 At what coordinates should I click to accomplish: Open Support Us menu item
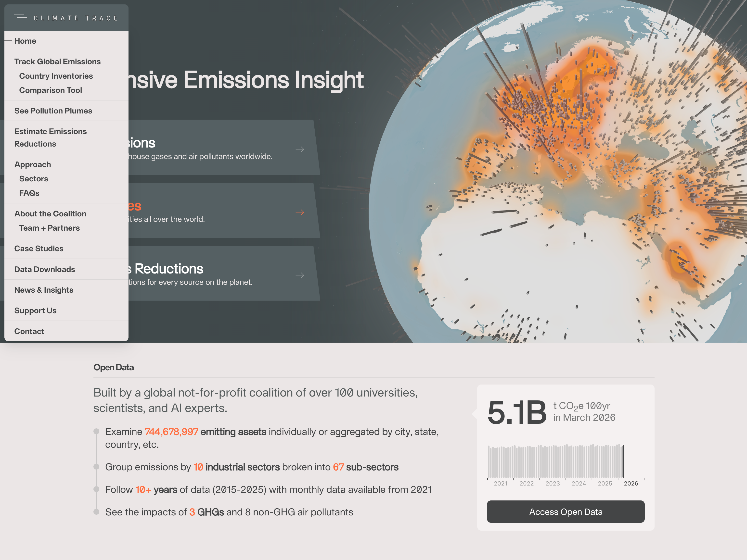(x=66, y=311)
